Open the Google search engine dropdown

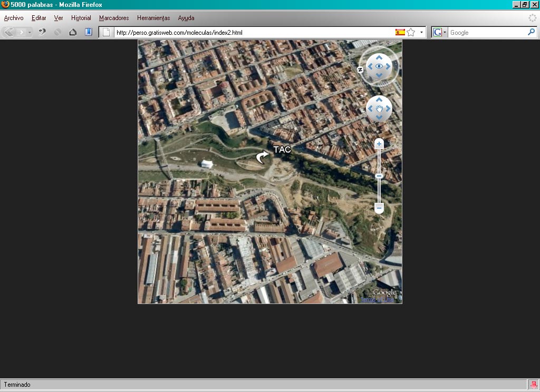click(x=439, y=32)
